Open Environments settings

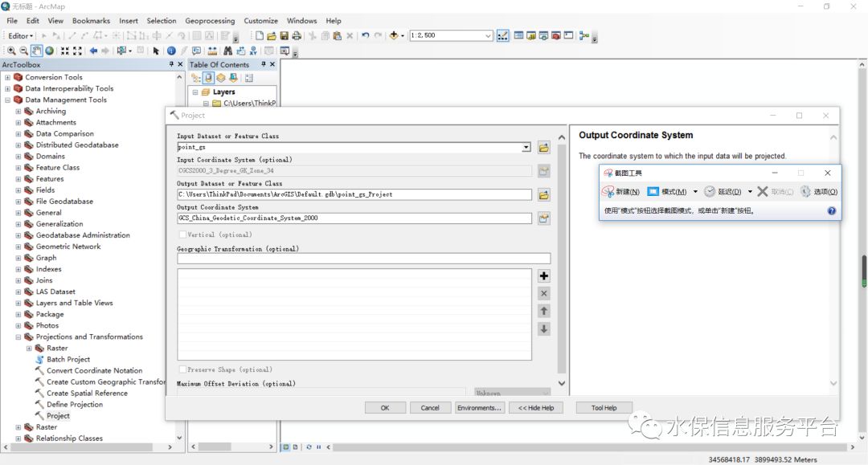[x=479, y=408]
